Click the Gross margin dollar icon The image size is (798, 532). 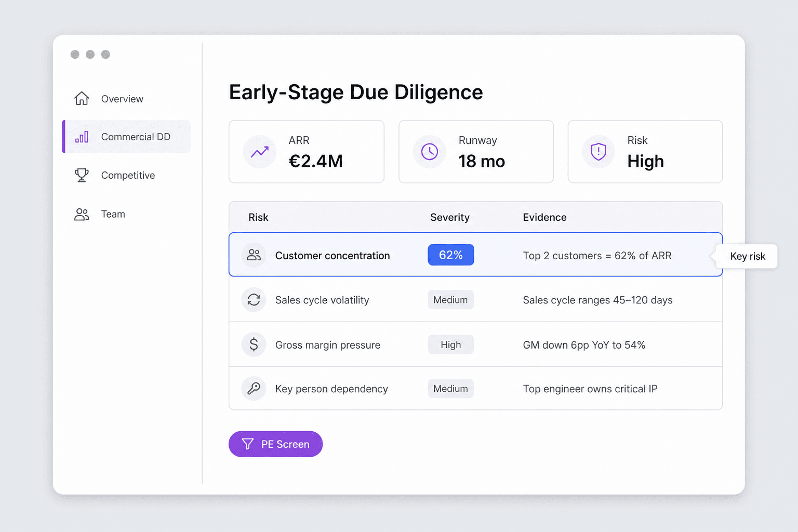(254, 344)
